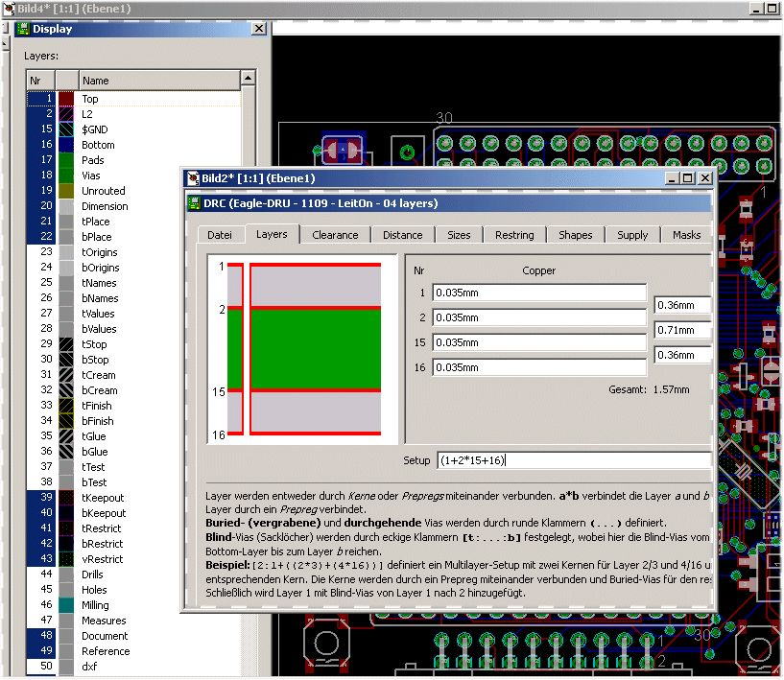Click the Setup layer stack field

click(573, 460)
